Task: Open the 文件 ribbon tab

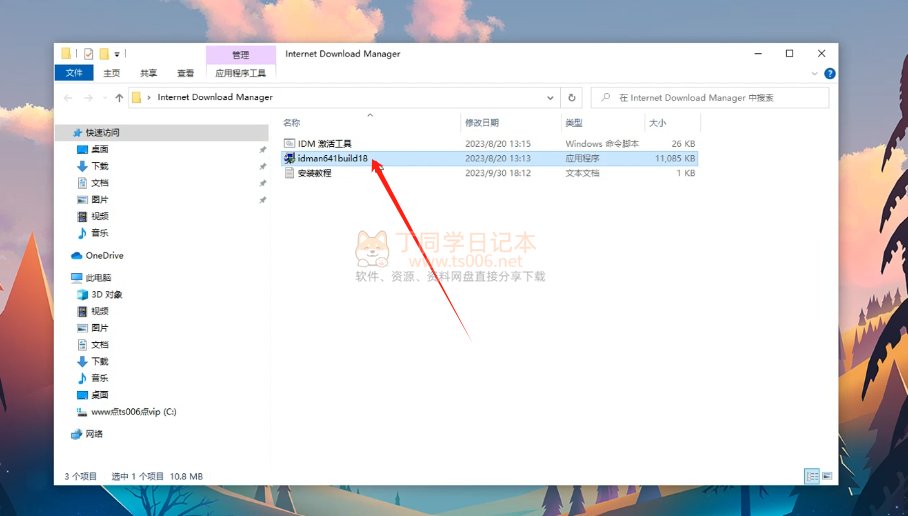Action: (x=74, y=73)
